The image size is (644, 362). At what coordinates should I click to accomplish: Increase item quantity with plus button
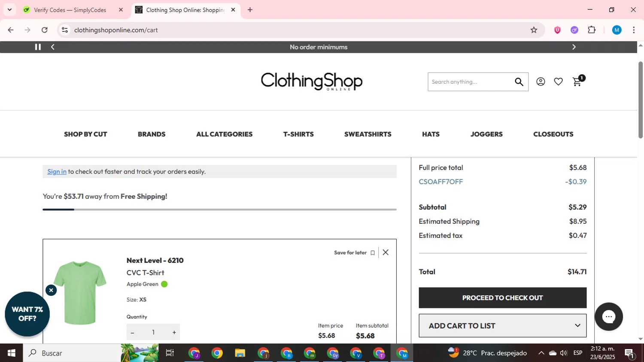point(174,332)
